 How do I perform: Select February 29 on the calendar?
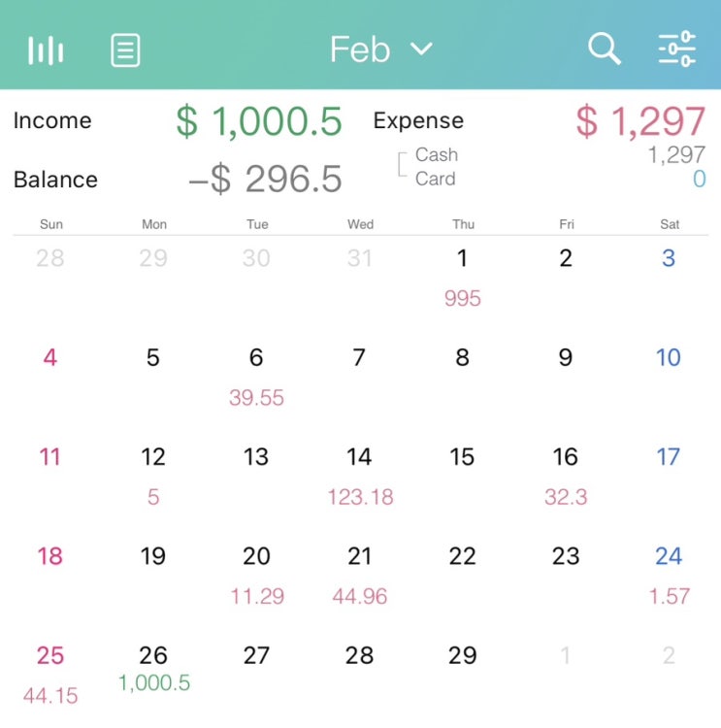click(463, 656)
